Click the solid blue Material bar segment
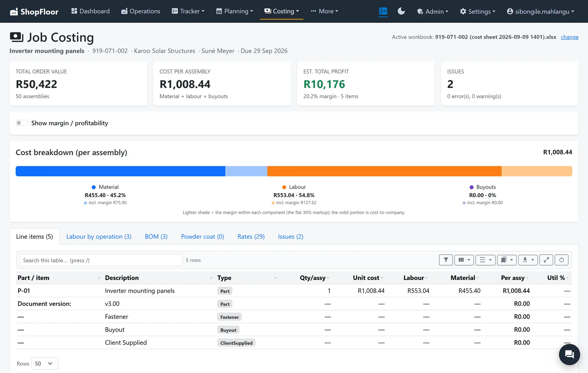 [121, 171]
